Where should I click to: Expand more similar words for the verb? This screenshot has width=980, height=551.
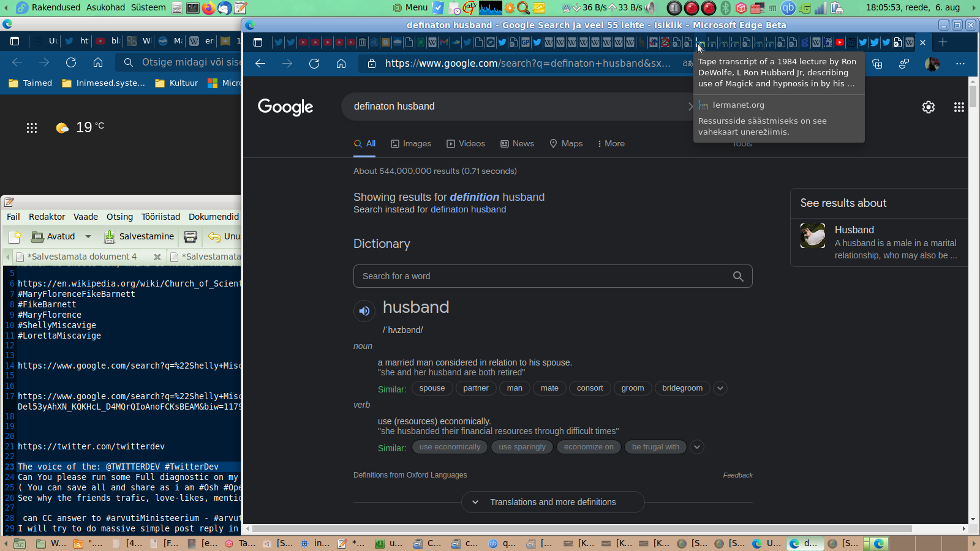point(696,447)
